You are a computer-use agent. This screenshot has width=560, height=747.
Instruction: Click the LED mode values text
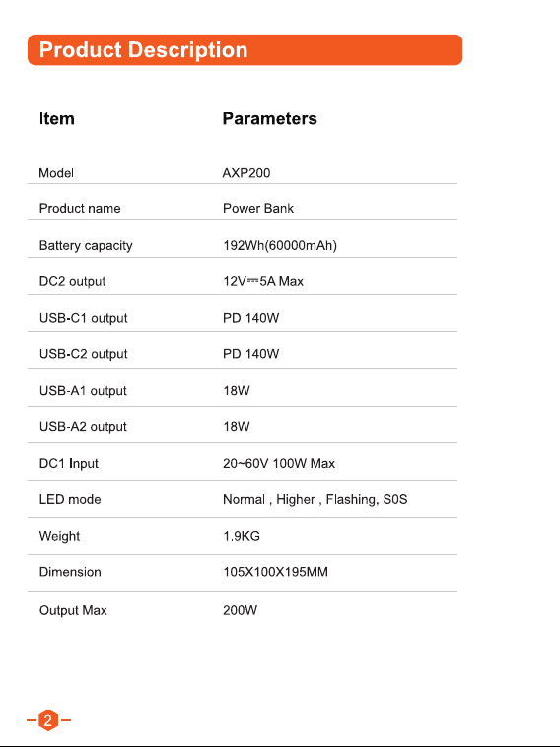point(315,499)
